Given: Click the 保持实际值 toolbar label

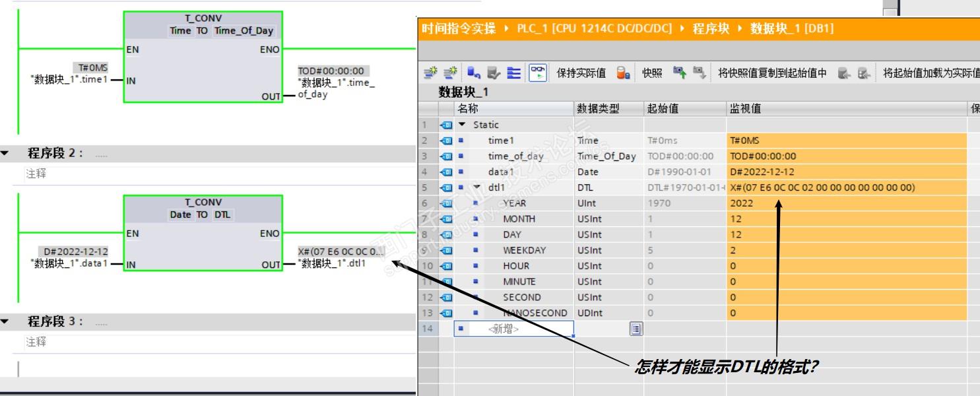Looking at the screenshot, I should [x=581, y=73].
